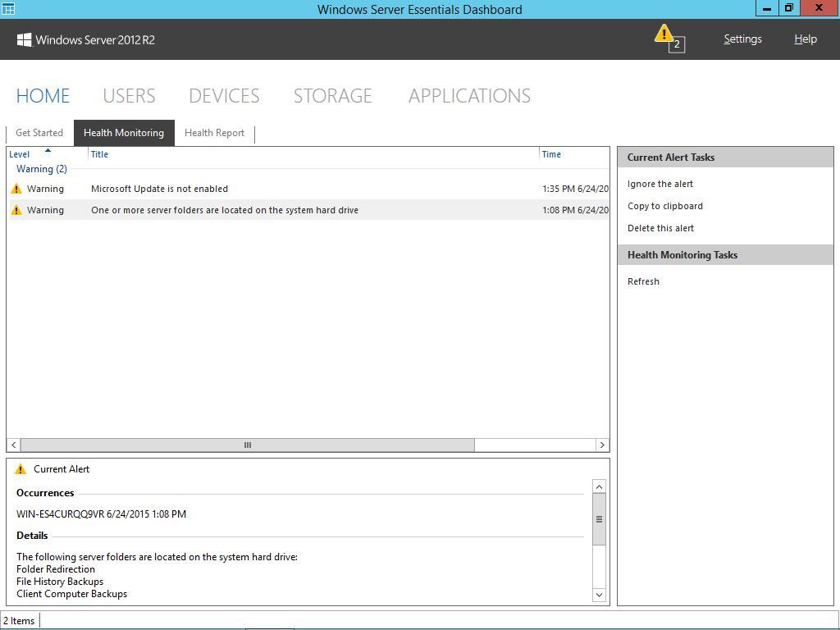Sort alerts by Title column header
Screen dimensions: 840x630
[x=99, y=154]
